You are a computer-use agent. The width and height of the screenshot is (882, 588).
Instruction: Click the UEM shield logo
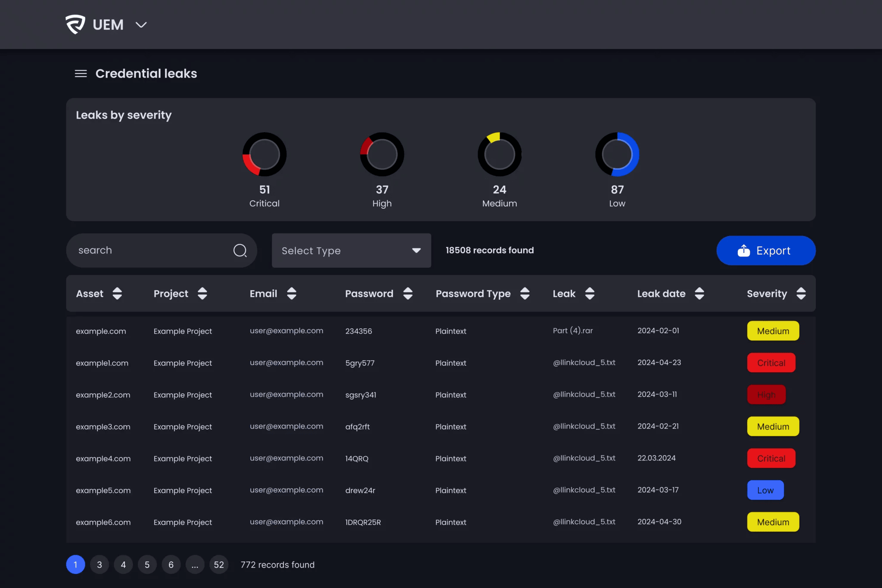click(75, 24)
